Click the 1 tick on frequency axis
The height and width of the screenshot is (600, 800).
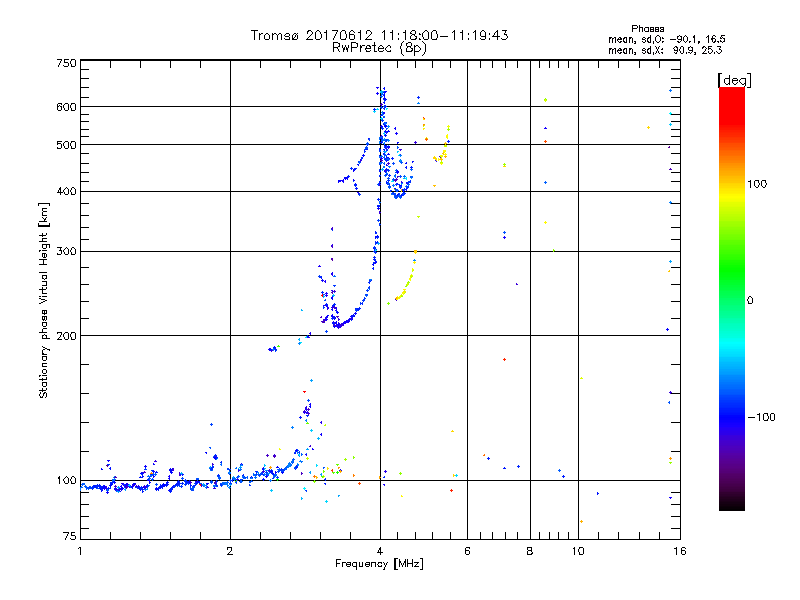(x=80, y=551)
